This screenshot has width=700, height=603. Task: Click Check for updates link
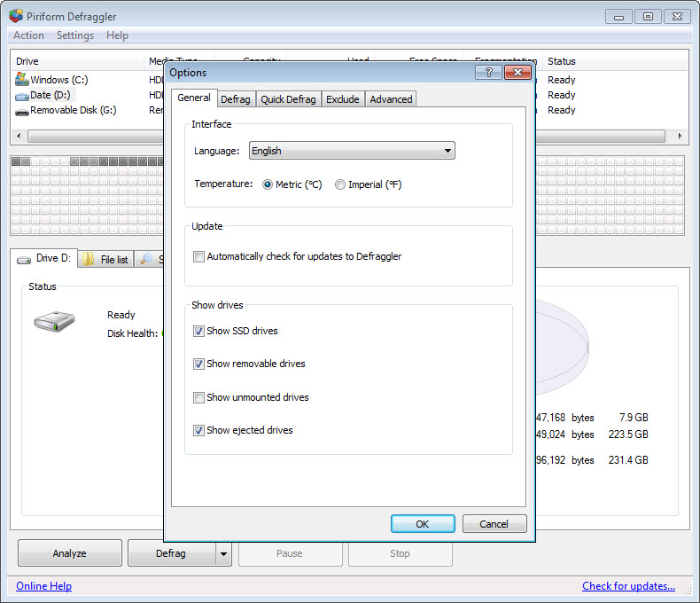[628, 586]
